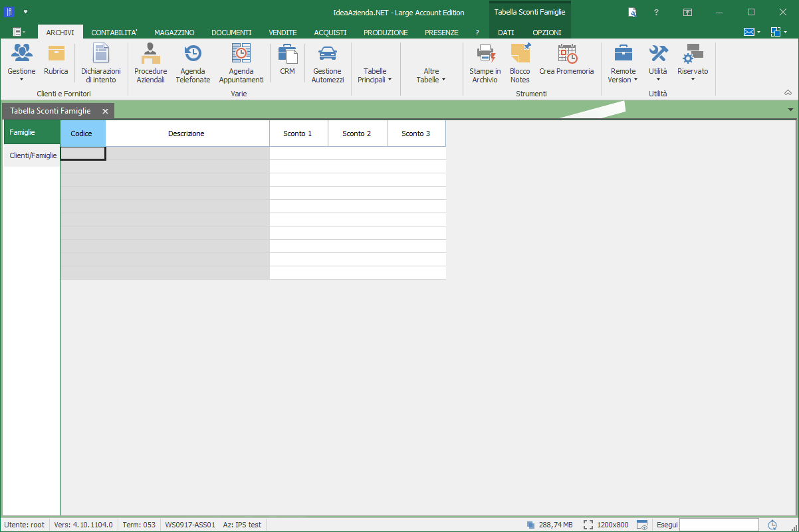Open the OPZIONI contextual tab
This screenshot has height=532, width=799.
pyautogui.click(x=547, y=32)
